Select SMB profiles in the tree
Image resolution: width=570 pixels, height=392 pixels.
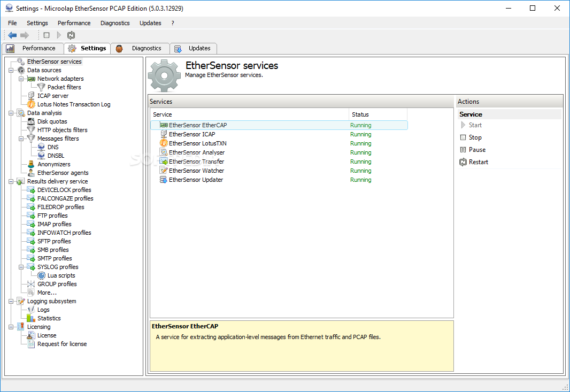(53, 250)
